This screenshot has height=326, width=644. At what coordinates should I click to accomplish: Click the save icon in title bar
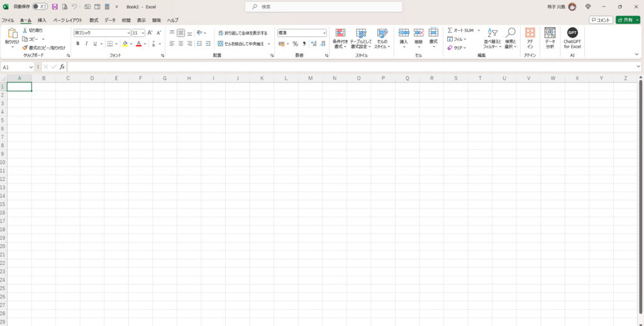(x=55, y=6)
